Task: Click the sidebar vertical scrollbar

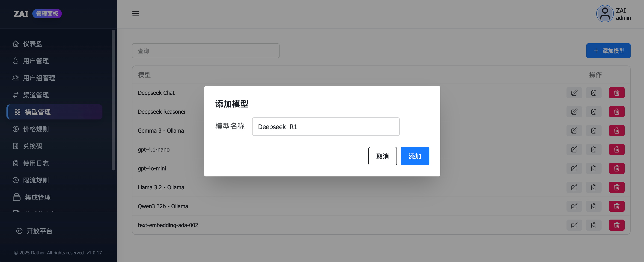Action: click(x=113, y=100)
